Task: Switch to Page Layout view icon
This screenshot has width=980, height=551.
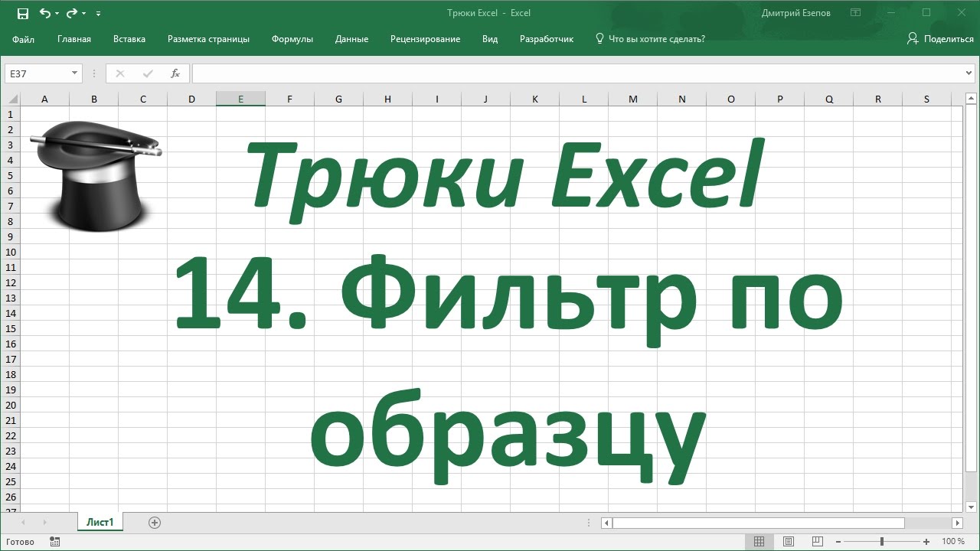Action: click(789, 541)
